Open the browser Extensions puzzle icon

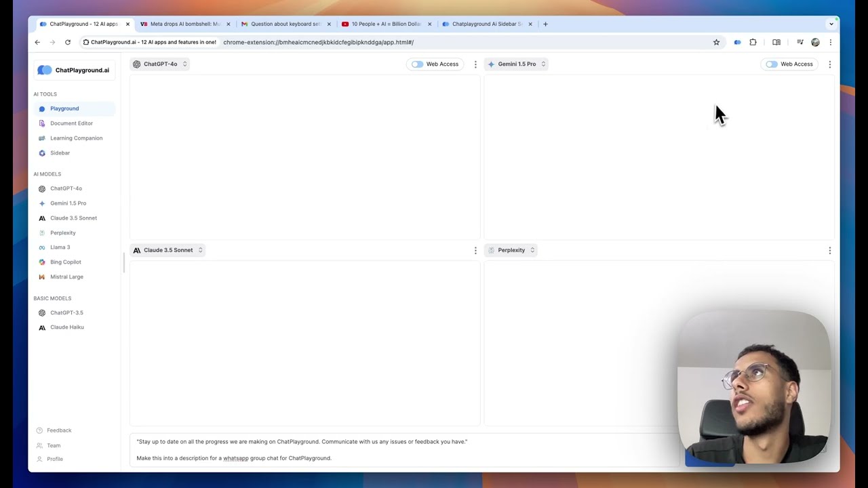click(753, 42)
